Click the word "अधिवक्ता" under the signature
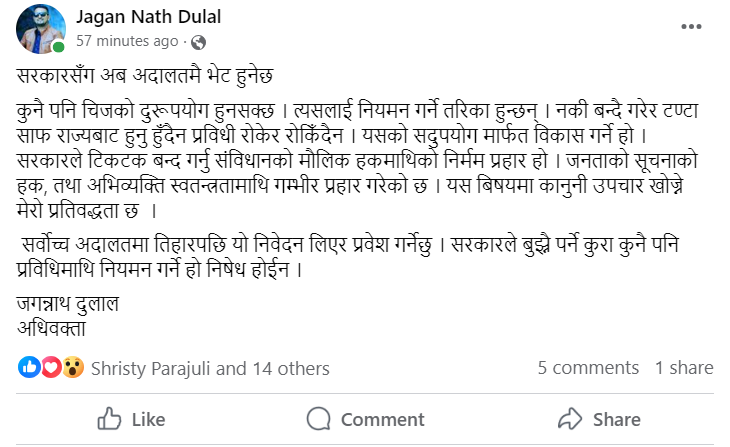This screenshot has height=447, width=730. pos(50,327)
